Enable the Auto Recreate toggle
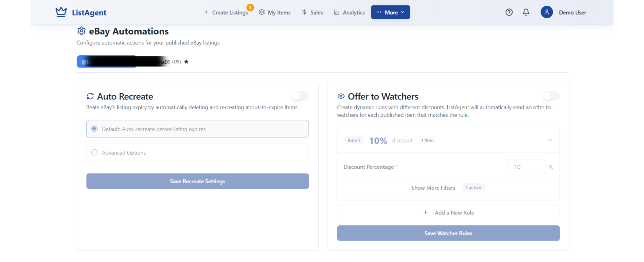The height and width of the screenshot is (262, 644). [x=300, y=96]
